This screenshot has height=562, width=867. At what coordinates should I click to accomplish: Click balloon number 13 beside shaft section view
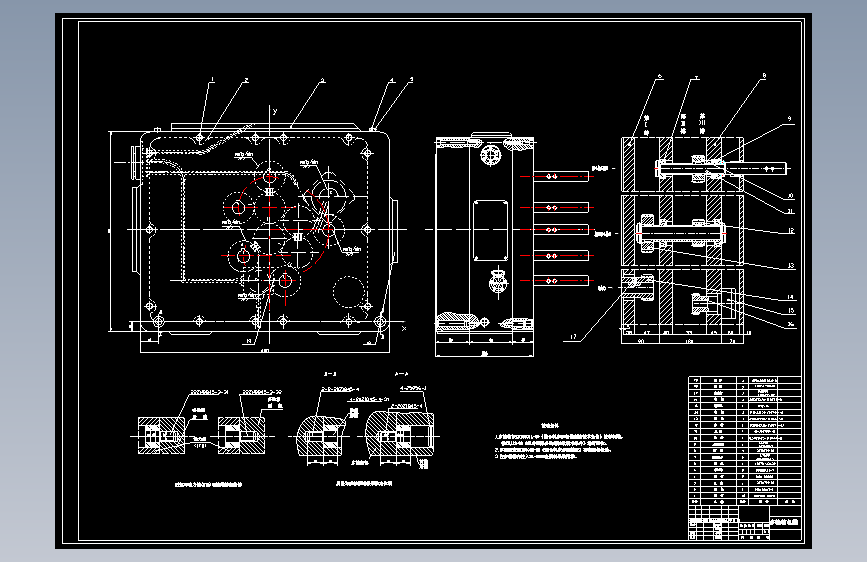click(x=791, y=266)
